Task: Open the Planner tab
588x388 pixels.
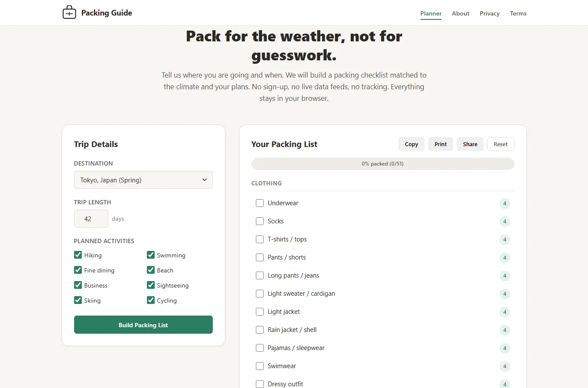Action: tap(431, 13)
